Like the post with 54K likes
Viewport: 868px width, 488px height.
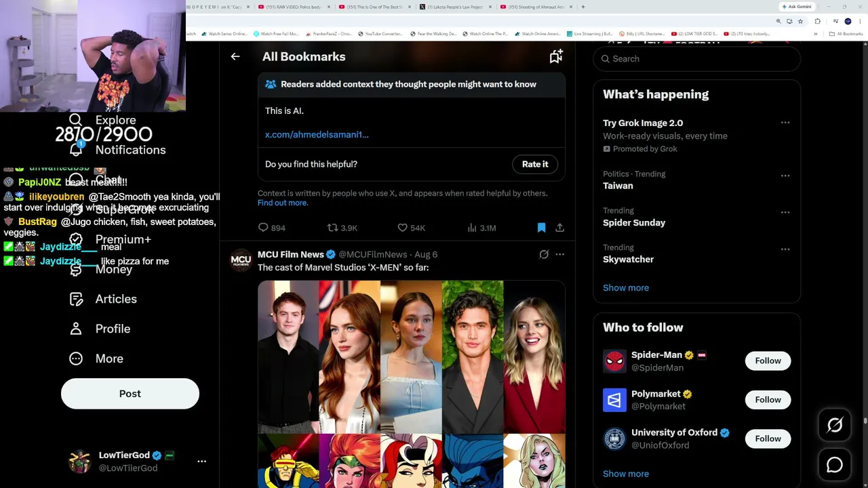[411, 228]
